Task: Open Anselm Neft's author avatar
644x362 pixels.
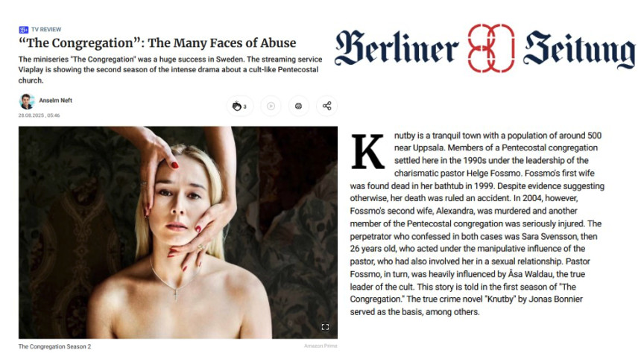Action: click(x=27, y=101)
